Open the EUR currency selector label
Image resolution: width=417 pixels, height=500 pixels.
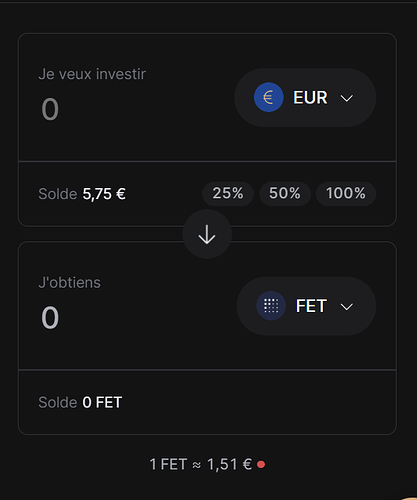(x=310, y=98)
